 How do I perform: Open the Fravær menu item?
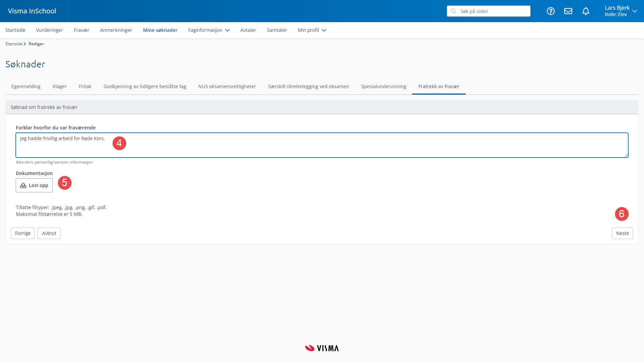click(82, 30)
